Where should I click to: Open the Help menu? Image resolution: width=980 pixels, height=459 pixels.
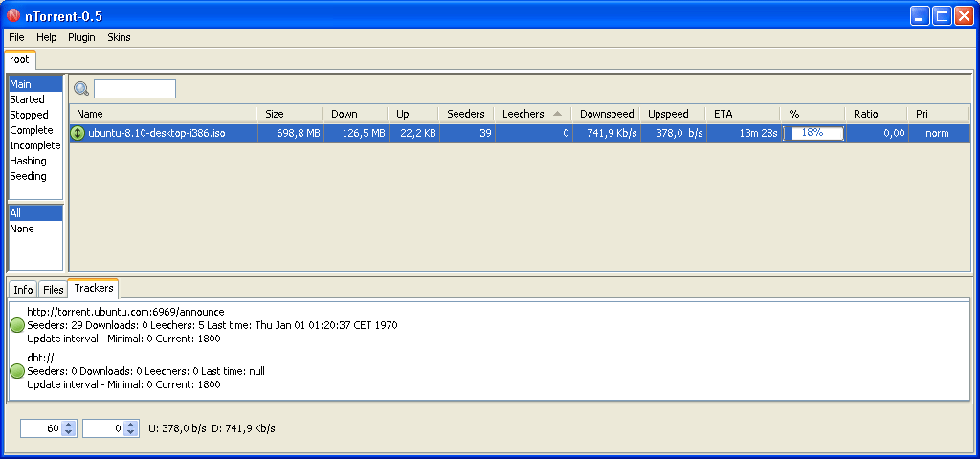click(46, 37)
